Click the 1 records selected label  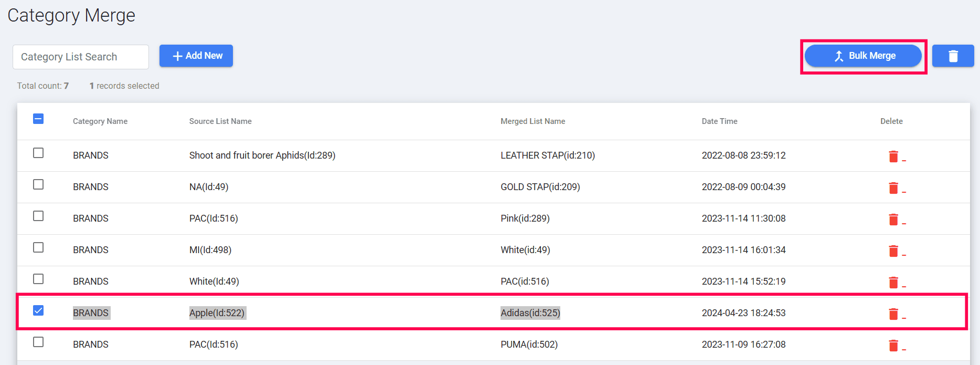[124, 86]
